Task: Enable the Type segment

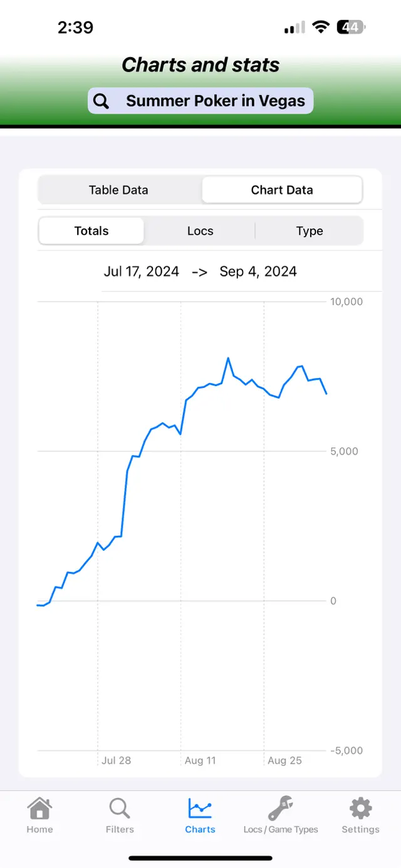Action: click(x=309, y=231)
